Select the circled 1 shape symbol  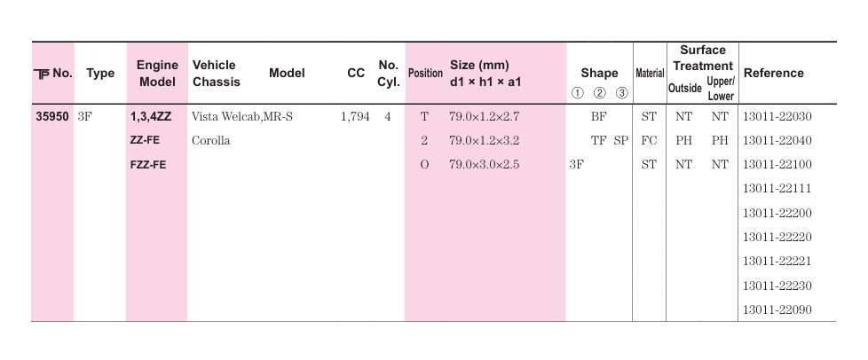[577, 93]
